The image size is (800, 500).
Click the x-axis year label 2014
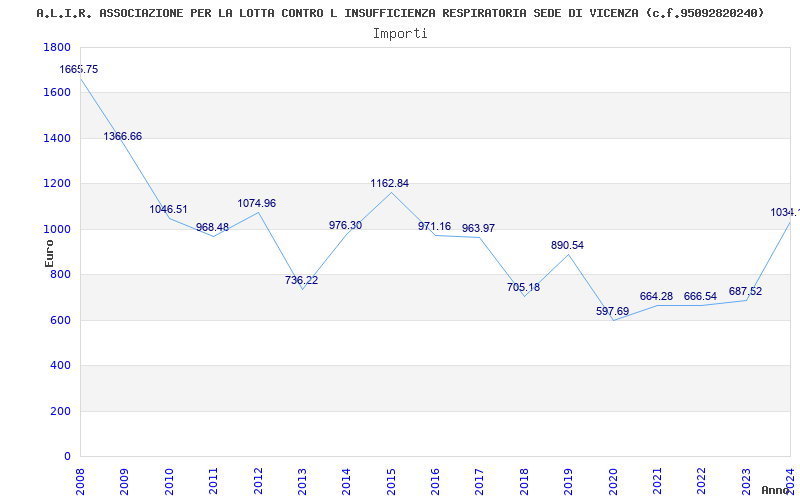coord(346,481)
